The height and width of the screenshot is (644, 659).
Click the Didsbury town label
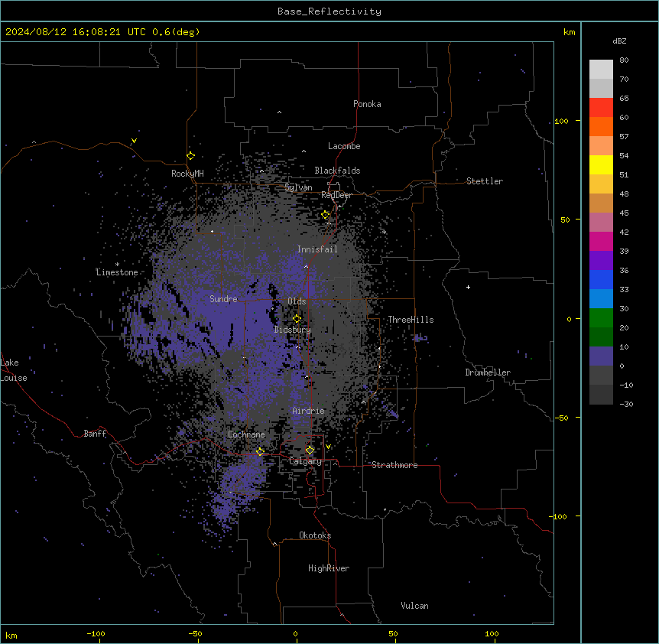point(293,330)
